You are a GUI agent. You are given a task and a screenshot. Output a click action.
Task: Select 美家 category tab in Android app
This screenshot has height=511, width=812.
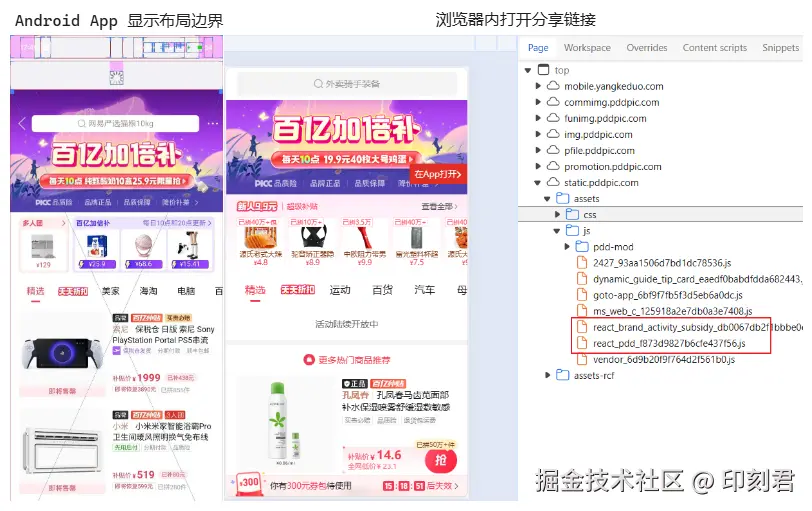(x=110, y=291)
